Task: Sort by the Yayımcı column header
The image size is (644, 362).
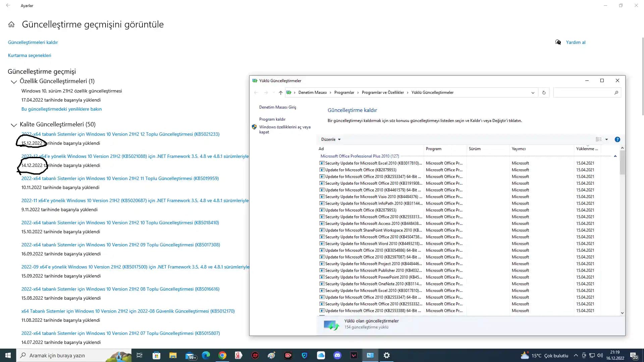Action: coord(519,149)
